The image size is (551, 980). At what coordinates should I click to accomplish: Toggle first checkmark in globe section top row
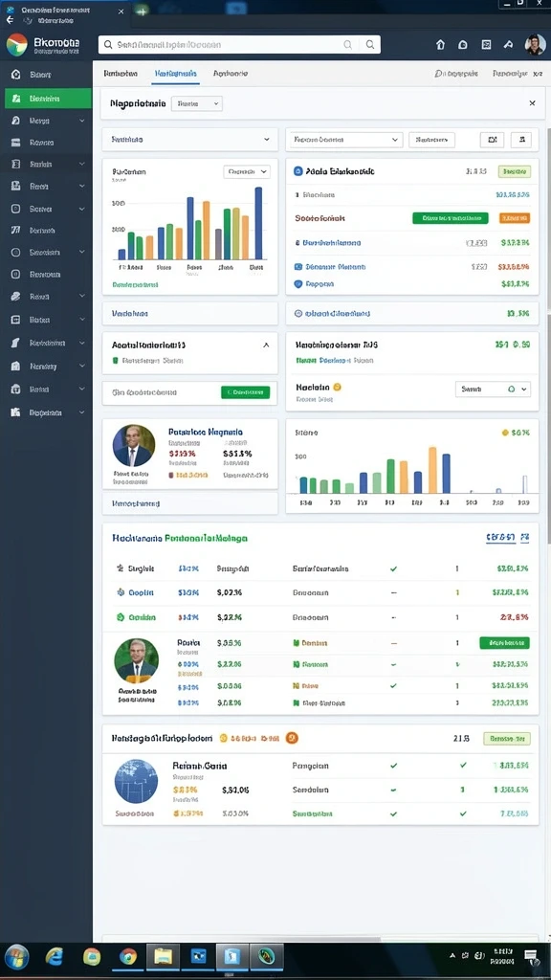pyautogui.click(x=393, y=765)
